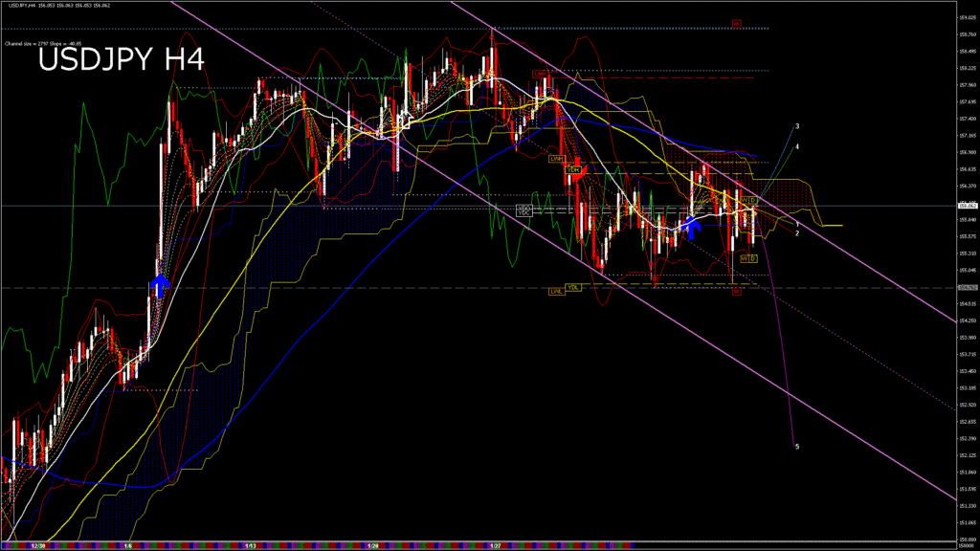The width and height of the screenshot is (980, 551).
Task: Click the LWL level label
Action: click(556, 291)
